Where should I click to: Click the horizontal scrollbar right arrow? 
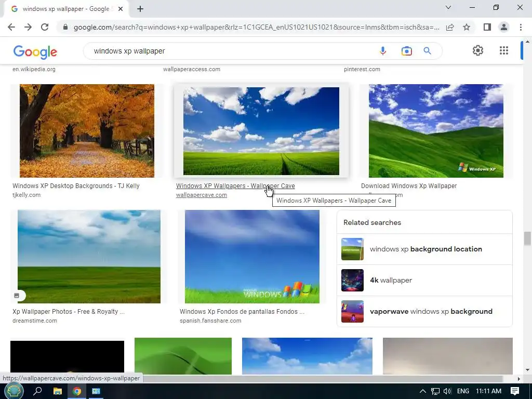point(518,378)
